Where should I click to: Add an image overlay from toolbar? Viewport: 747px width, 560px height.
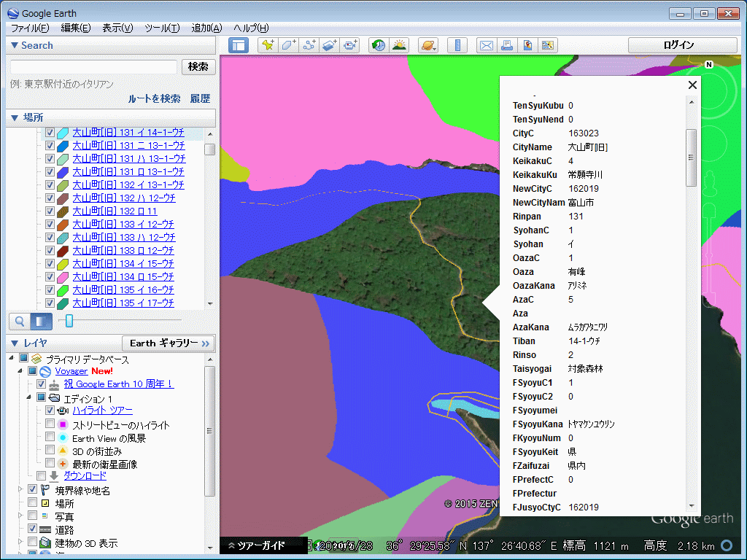click(330, 45)
